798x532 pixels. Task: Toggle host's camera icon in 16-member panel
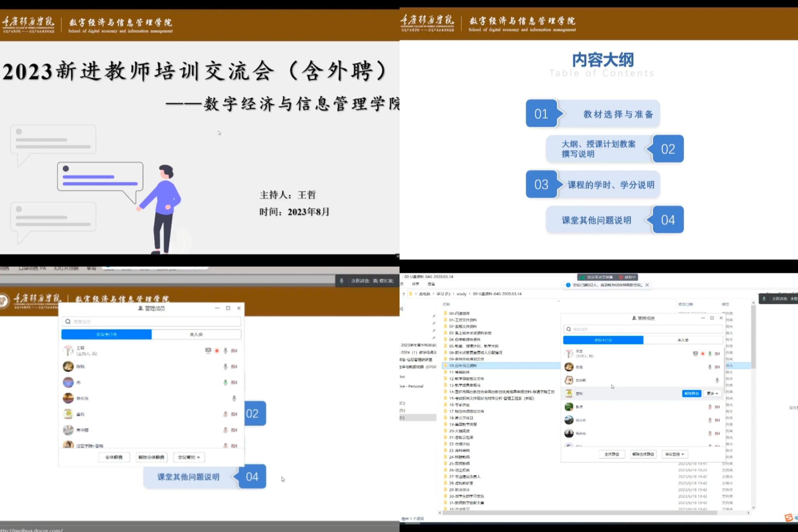click(x=717, y=354)
